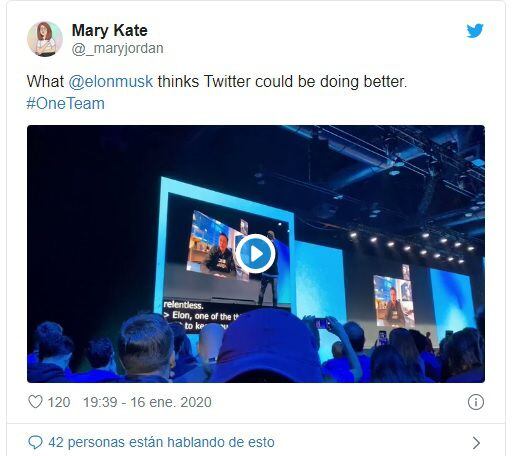Click the right chevron arrow beside conversation count

(476, 443)
